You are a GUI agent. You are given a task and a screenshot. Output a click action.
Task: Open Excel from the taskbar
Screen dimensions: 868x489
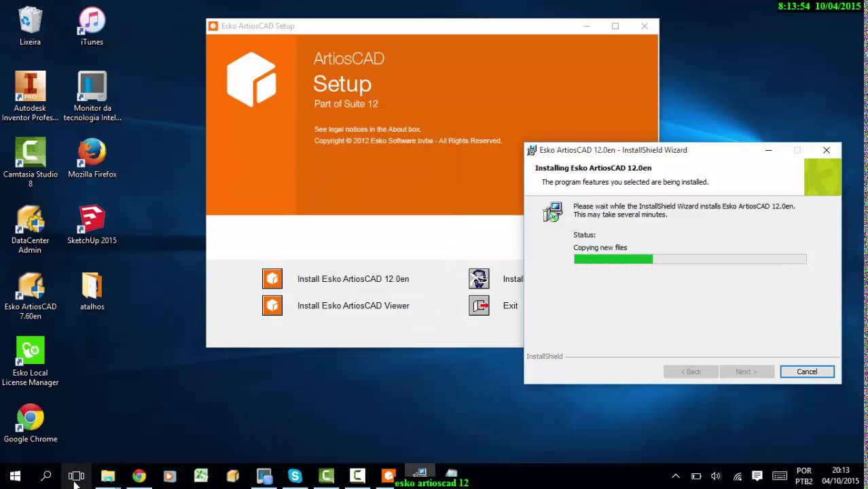click(201, 476)
